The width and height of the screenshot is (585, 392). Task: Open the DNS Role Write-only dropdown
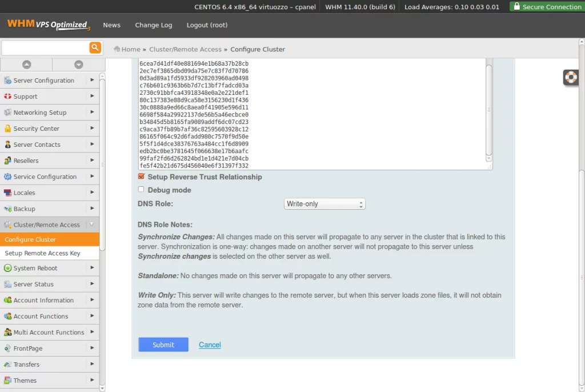(324, 204)
